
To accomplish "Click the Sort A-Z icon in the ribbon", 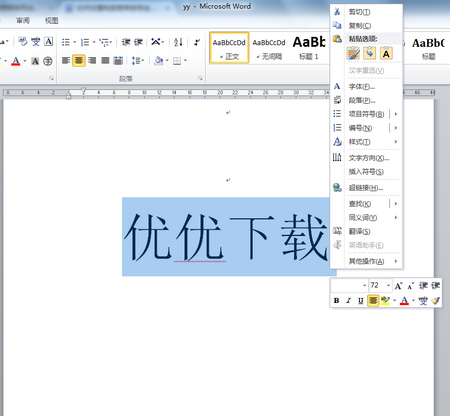I will click(x=178, y=42).
